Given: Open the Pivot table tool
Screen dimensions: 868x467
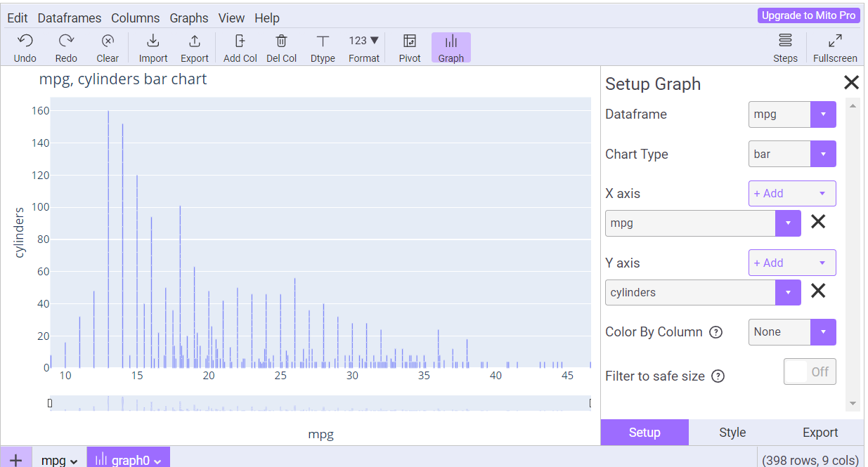Looking at the screenshot, I should (410, 41).
